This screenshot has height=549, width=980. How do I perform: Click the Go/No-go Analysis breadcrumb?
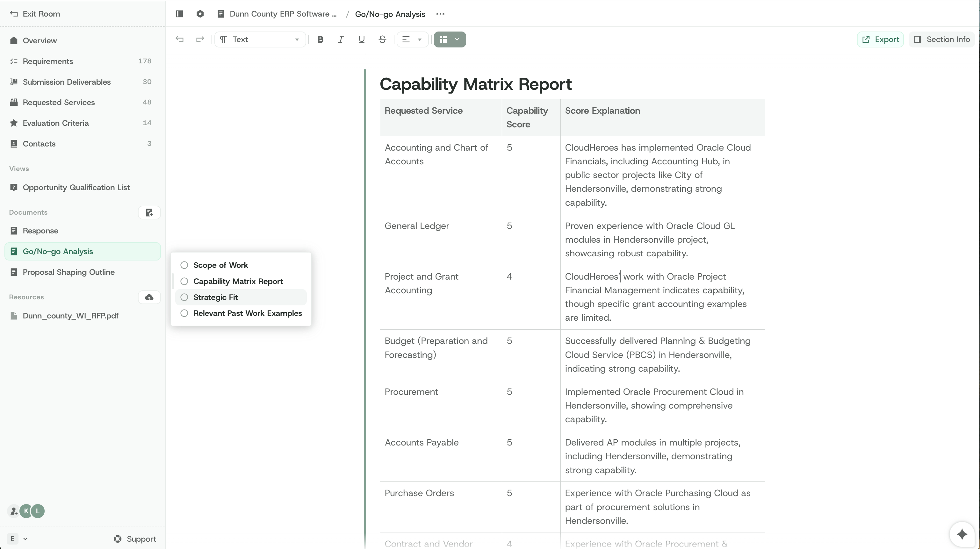click(x=390, y=14)
